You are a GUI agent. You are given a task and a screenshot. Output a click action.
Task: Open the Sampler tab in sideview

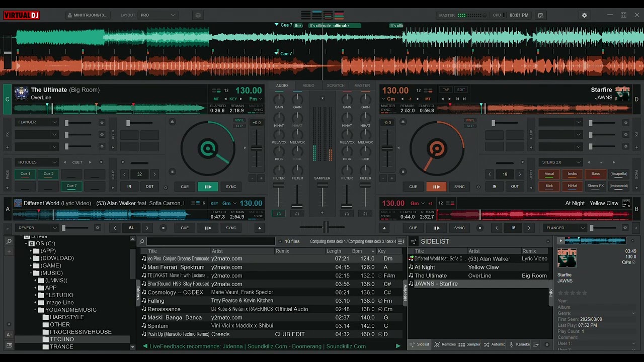coord(470,344)
